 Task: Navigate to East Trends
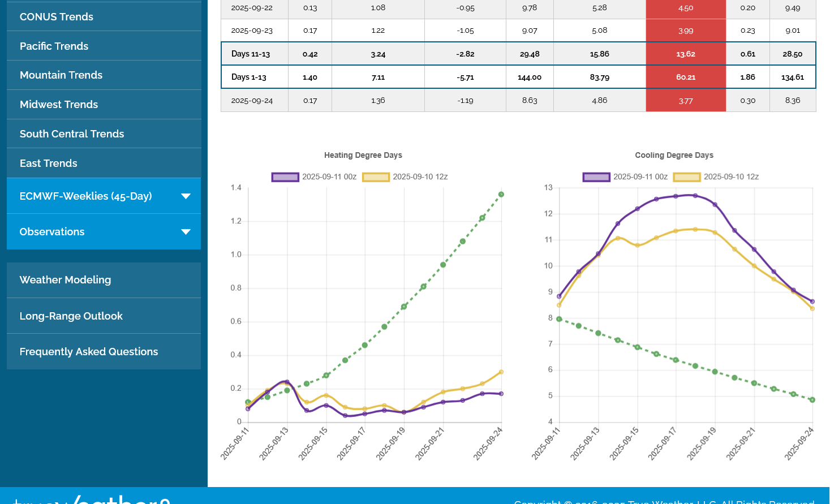pos(49,163)
